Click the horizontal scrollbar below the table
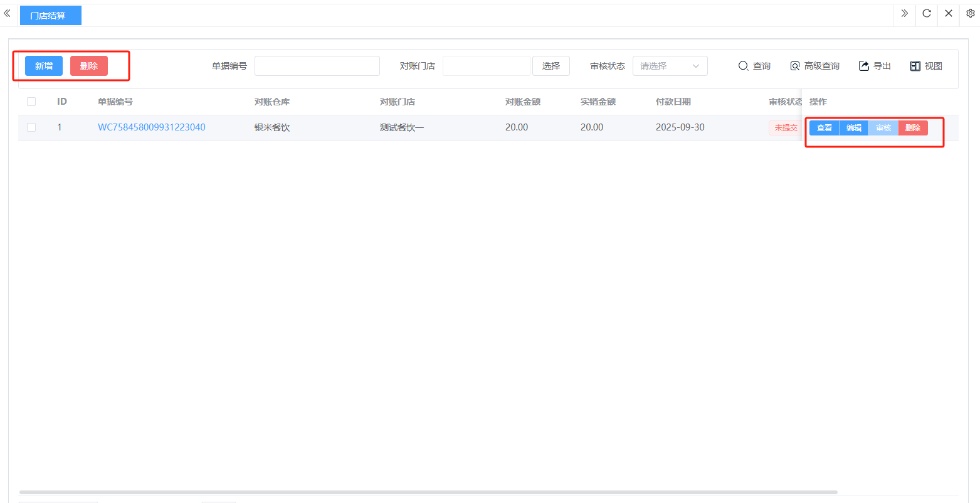Viewport: 980px width, 503px height. pos(428,492)
